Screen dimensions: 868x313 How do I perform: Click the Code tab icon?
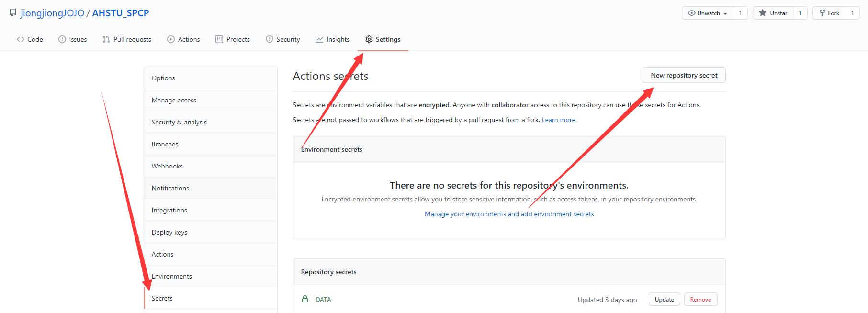(x=21, y=39)
